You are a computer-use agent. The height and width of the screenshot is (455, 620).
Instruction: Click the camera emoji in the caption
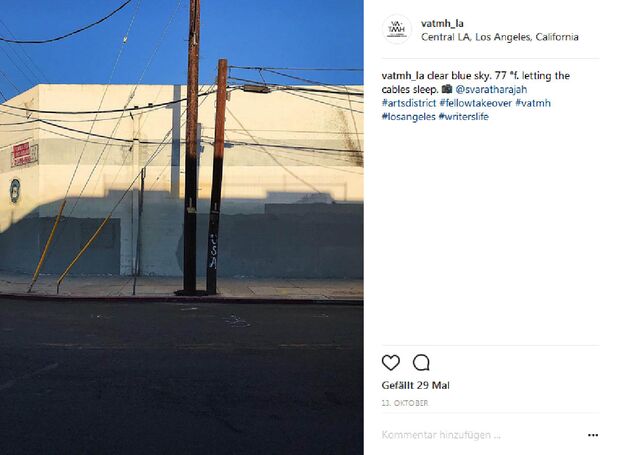[x=447, y=89]
